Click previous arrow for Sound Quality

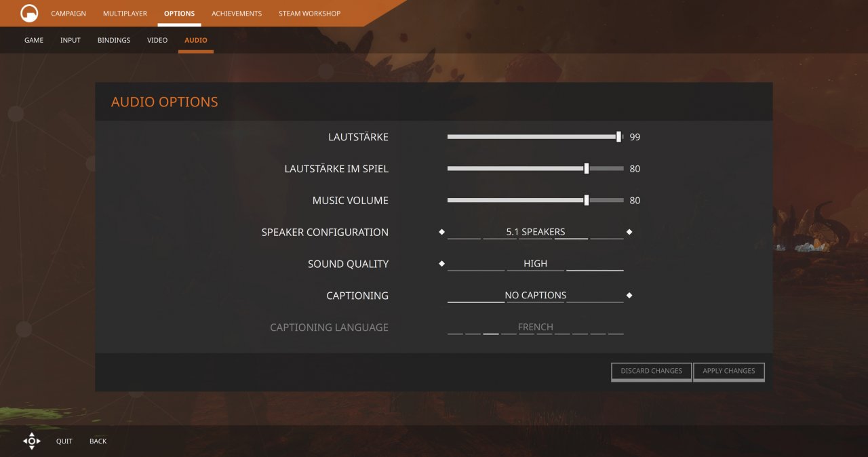click(441, 264)
